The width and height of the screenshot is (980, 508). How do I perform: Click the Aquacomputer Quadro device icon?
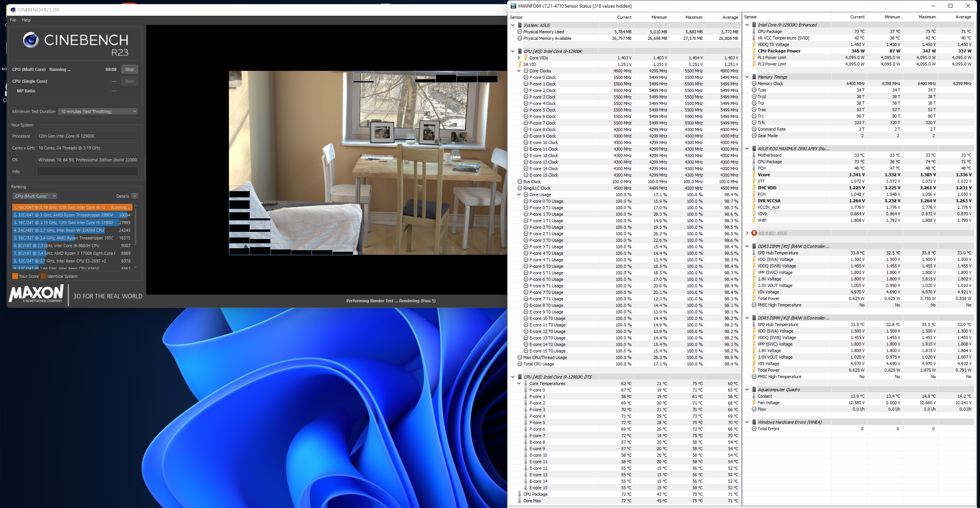pos(754,390)
